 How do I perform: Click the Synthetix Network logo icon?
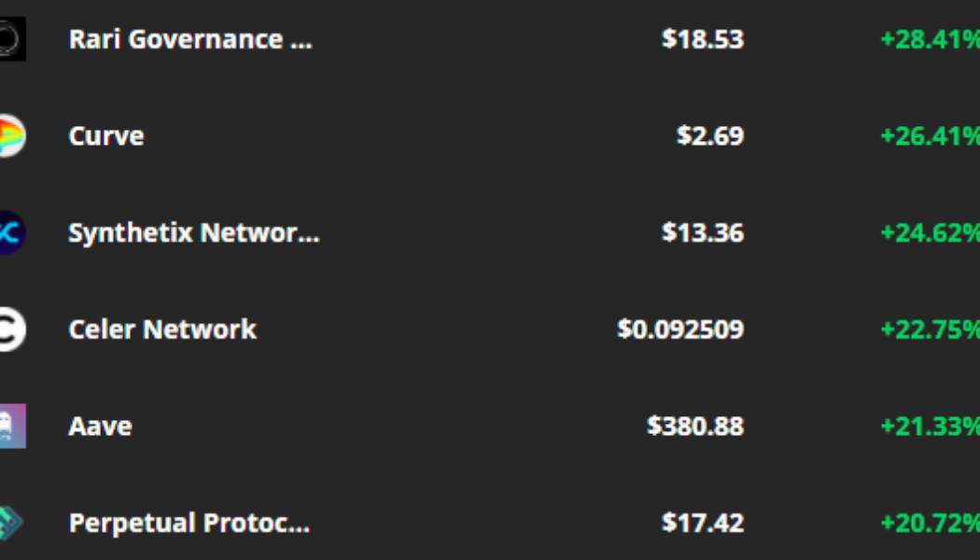click(11, 232)
